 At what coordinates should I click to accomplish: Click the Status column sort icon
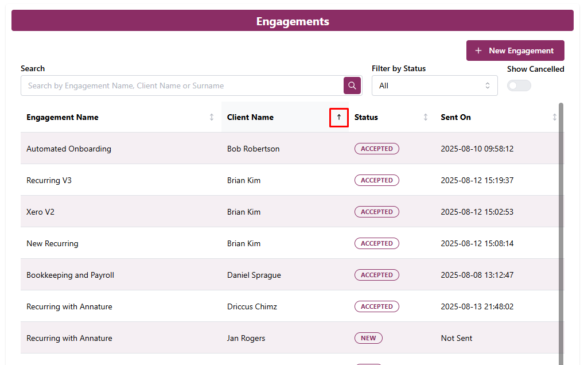click(x=425, y=117)
